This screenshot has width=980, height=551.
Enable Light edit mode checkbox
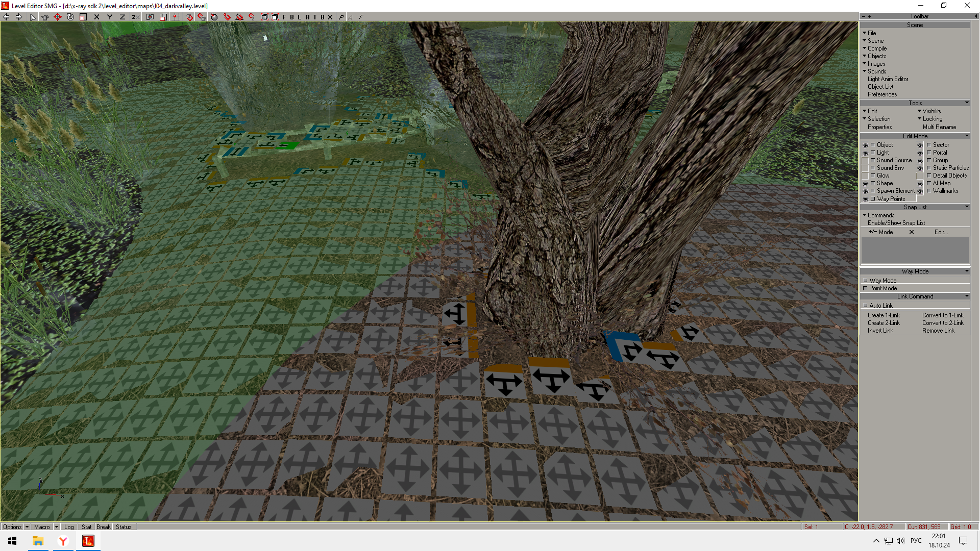coord(873,153)
